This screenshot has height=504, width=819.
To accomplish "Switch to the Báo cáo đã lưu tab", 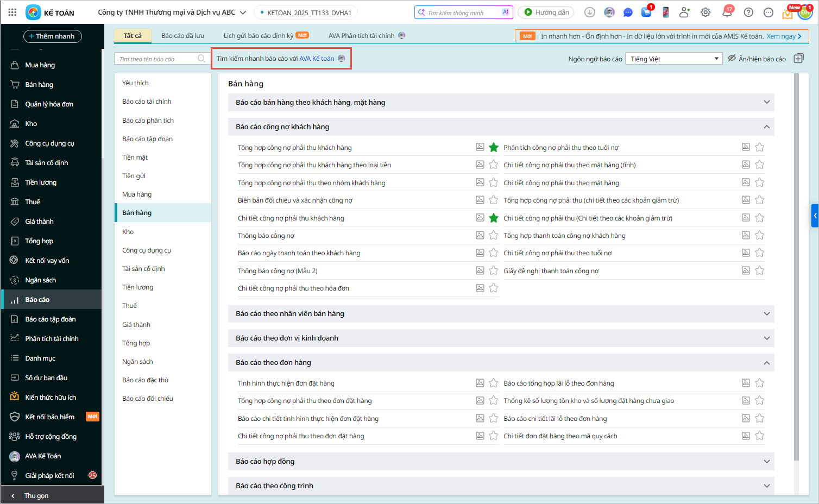I will (x=182, y=36).
